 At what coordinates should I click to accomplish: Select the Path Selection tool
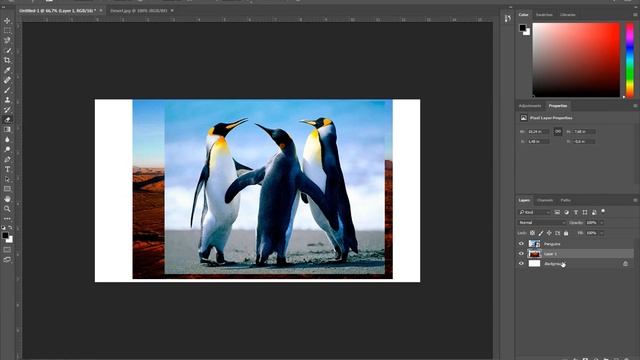(7, 179)
